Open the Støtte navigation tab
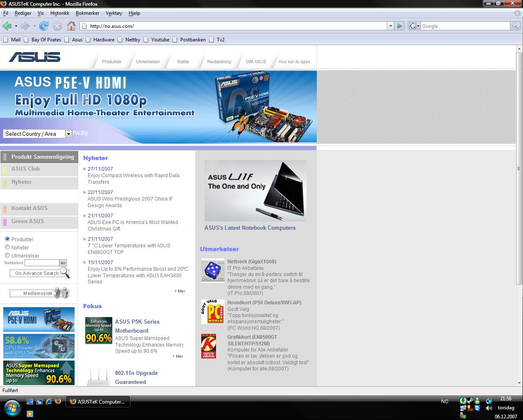The image size is (523, 420). click(x=183, y=62)
